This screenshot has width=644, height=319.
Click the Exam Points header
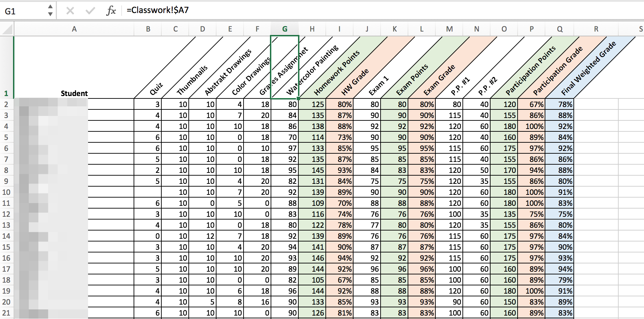point(412,80)
